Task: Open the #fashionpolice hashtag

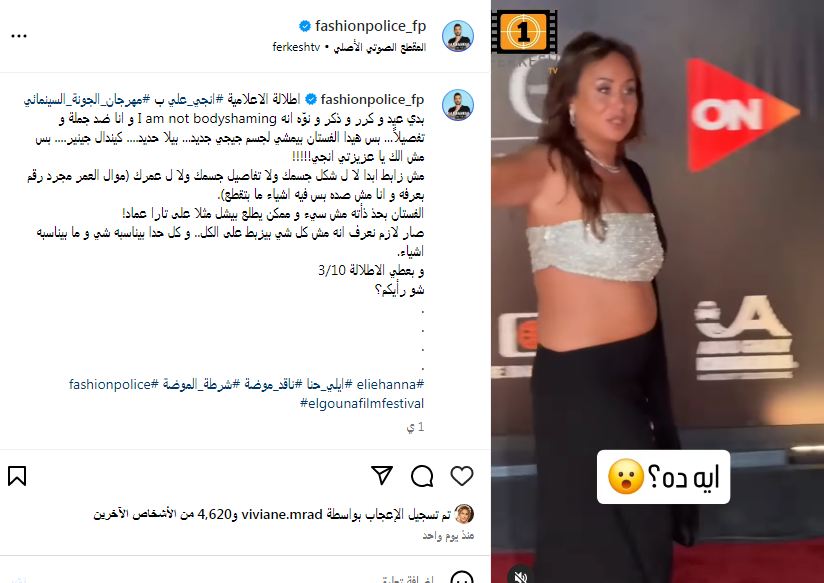Action: [x=114, y=384]
